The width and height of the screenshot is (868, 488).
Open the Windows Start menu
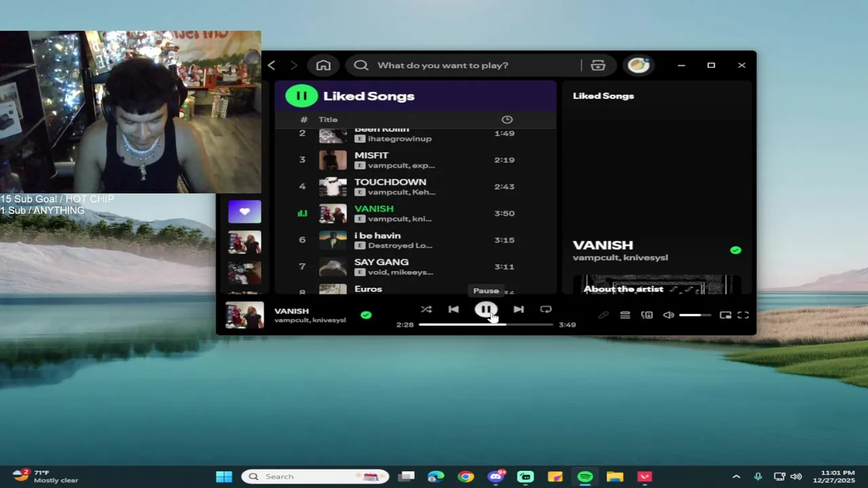coord(224,476)
